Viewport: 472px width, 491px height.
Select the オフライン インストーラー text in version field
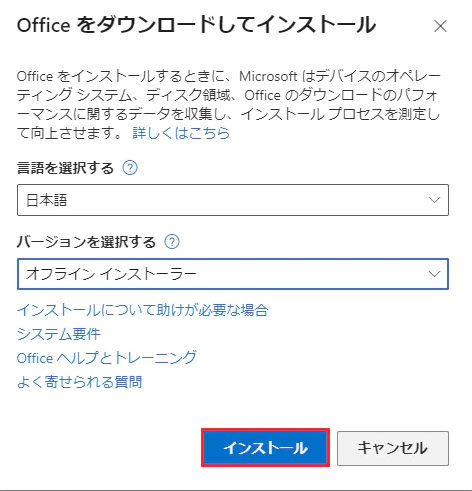point(111,274)
